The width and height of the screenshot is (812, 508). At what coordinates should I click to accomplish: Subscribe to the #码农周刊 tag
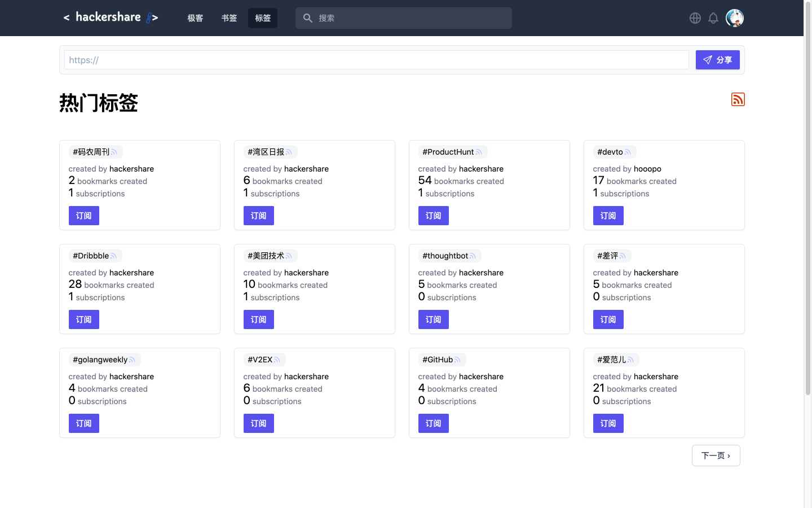pyautogui.click(x=83, y=216)
